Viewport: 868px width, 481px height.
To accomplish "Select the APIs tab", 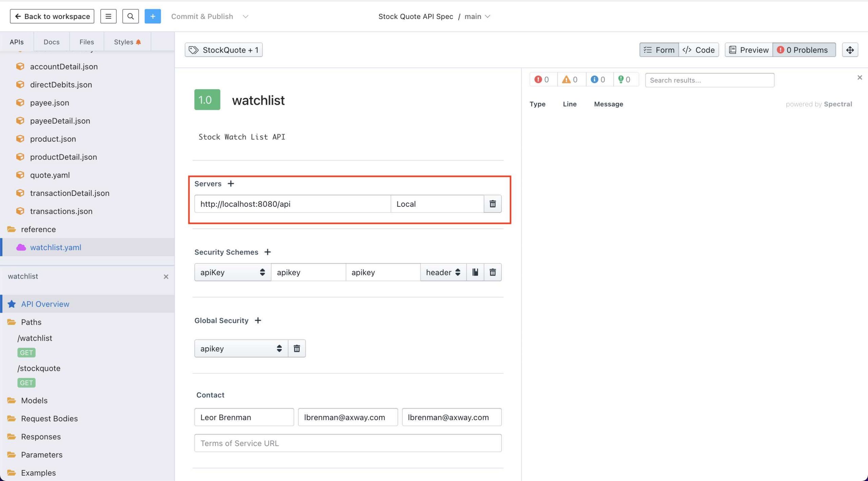I will 17,42.
